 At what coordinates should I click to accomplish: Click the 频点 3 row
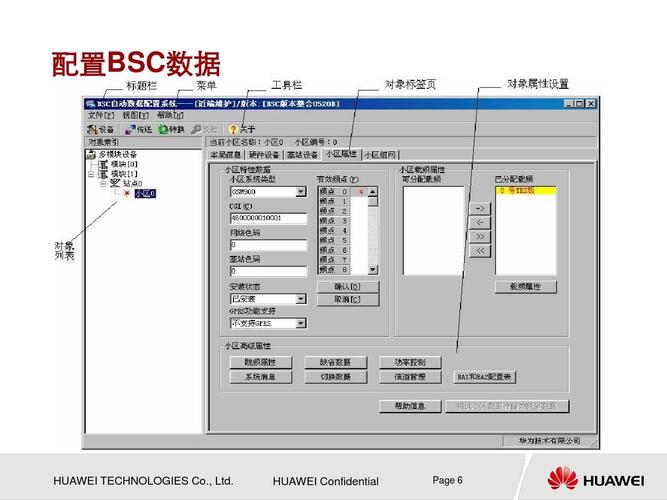click(342, 221)
